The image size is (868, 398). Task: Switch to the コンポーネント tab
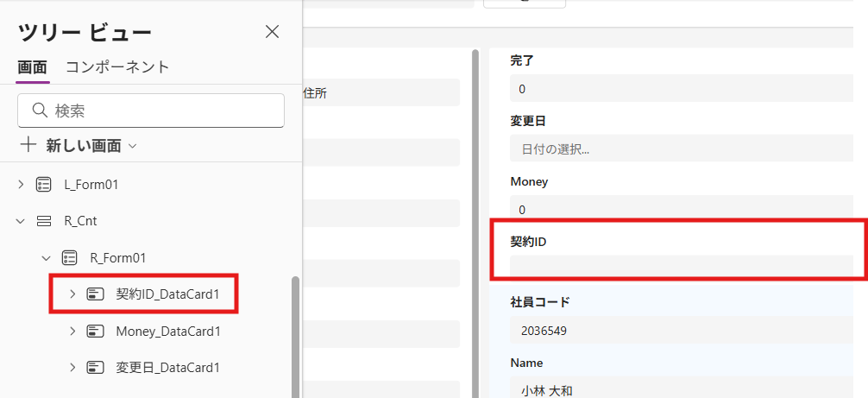117,67
